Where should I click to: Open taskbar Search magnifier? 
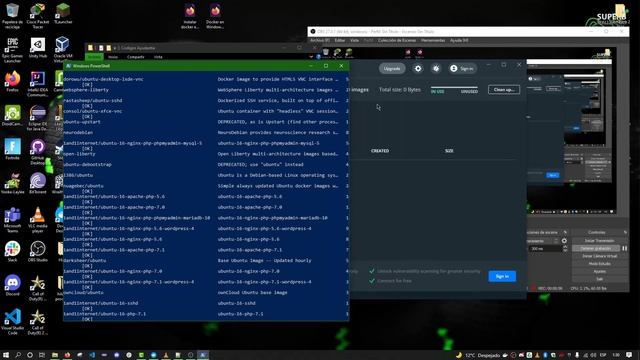pos(18,355)
